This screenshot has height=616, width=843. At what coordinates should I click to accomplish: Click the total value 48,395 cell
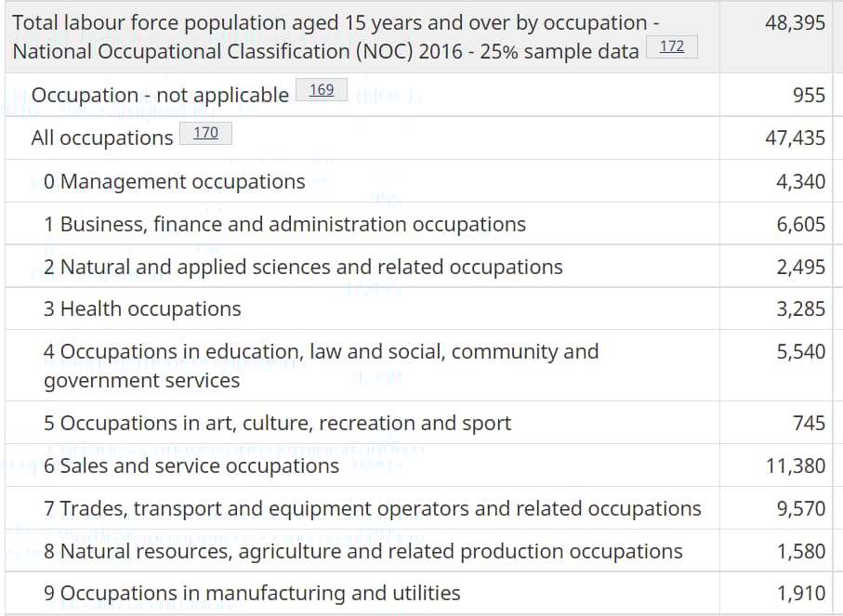tap(795, 22)
